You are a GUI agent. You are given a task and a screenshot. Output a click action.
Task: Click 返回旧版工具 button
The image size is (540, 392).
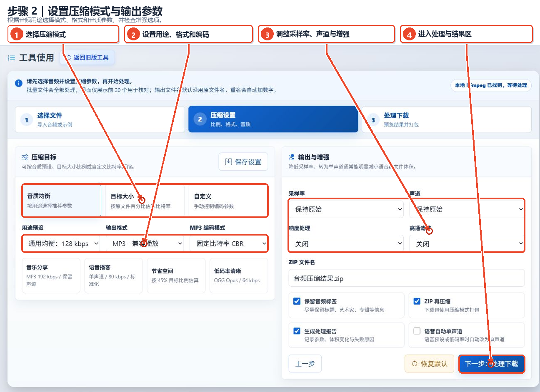[87, 57]
